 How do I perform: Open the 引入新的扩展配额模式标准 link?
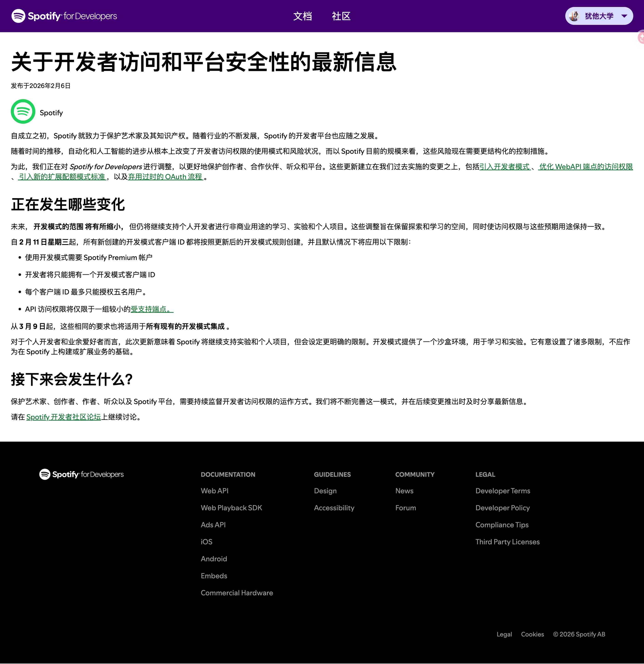pos(62,177)
